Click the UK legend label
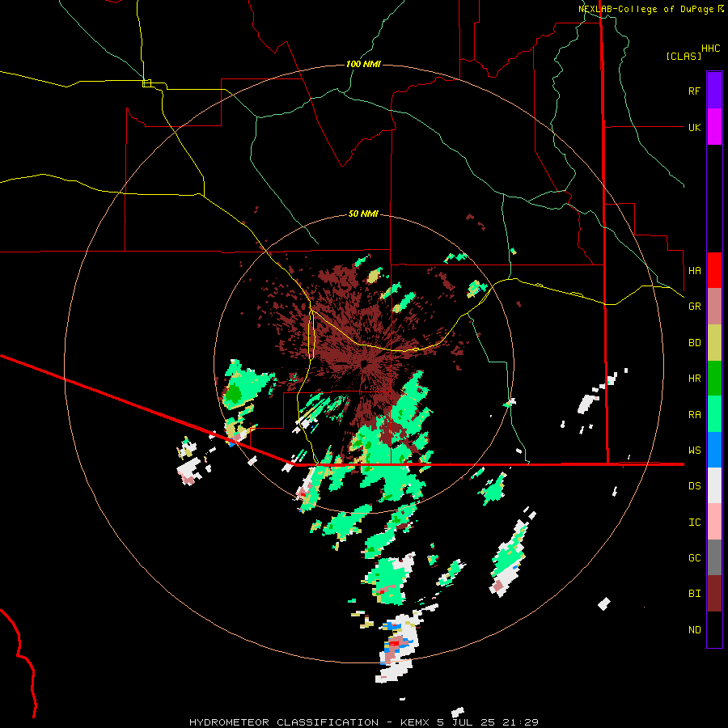Viewport: 728px width, 728px height. coord(694,127)
